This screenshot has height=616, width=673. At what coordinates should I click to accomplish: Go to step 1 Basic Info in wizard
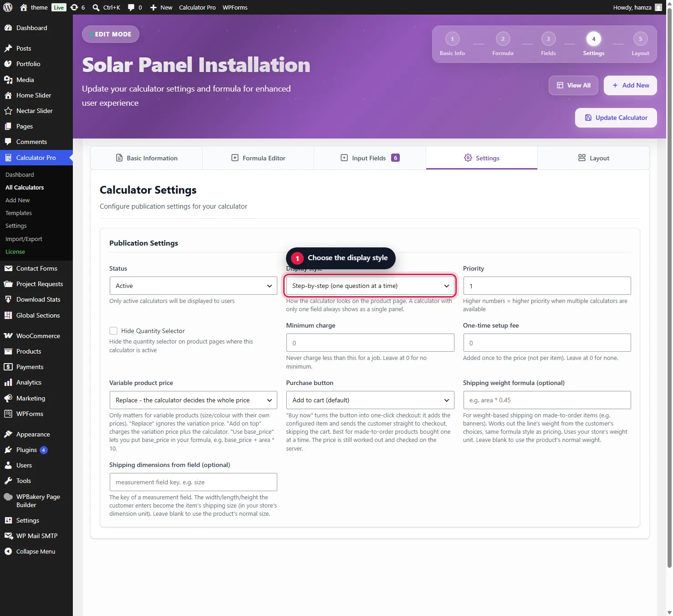tap(452, 44)
